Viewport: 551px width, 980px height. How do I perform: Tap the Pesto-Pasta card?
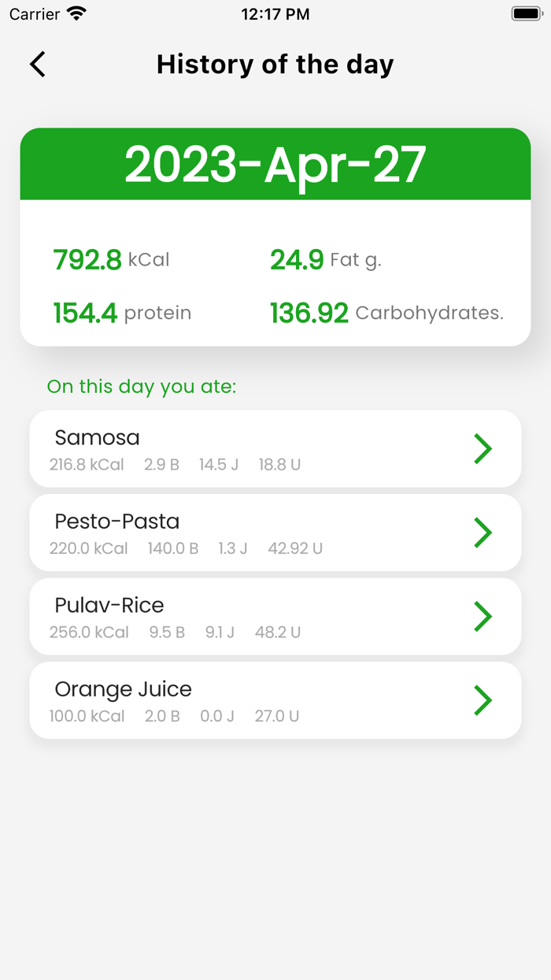(236, 533)
